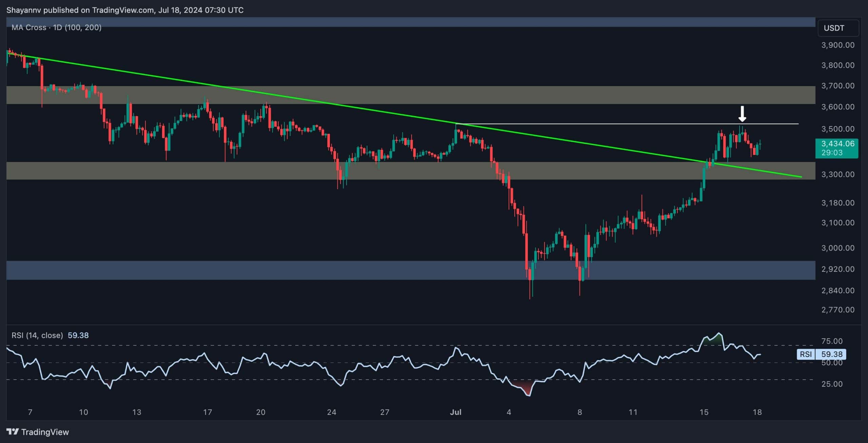
Task: Click the 3,900.00 price scale label
Action: click(x=837, y=44)
